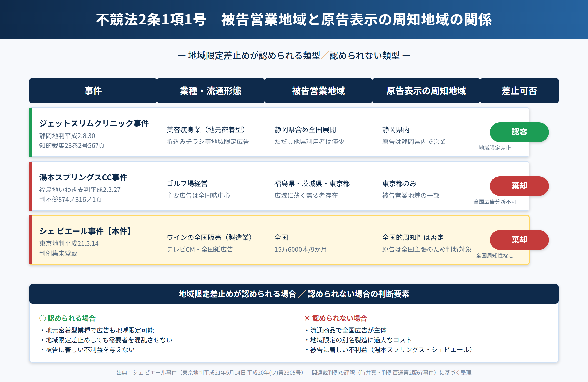Image resolution: width=588 pixels, height=382 pixels.
Task: Click the 原告表示の周知地域 column header
Action: (426, 91)
